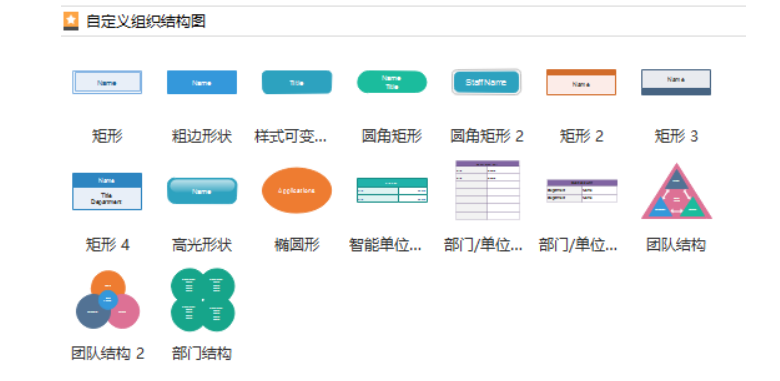This screenshot has height=381, width=780.
Task: Select the orange-topped 矩形 2 shape
Action: point(581,82)
